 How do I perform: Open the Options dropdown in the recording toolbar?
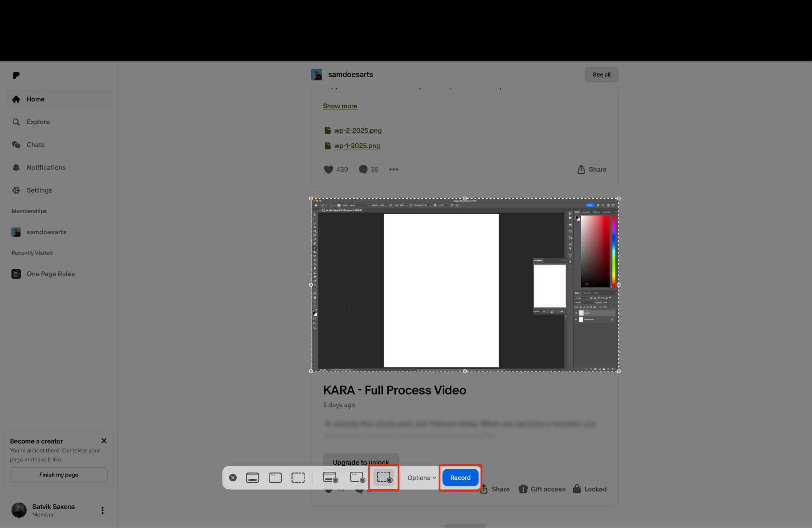tap(420, 477)
